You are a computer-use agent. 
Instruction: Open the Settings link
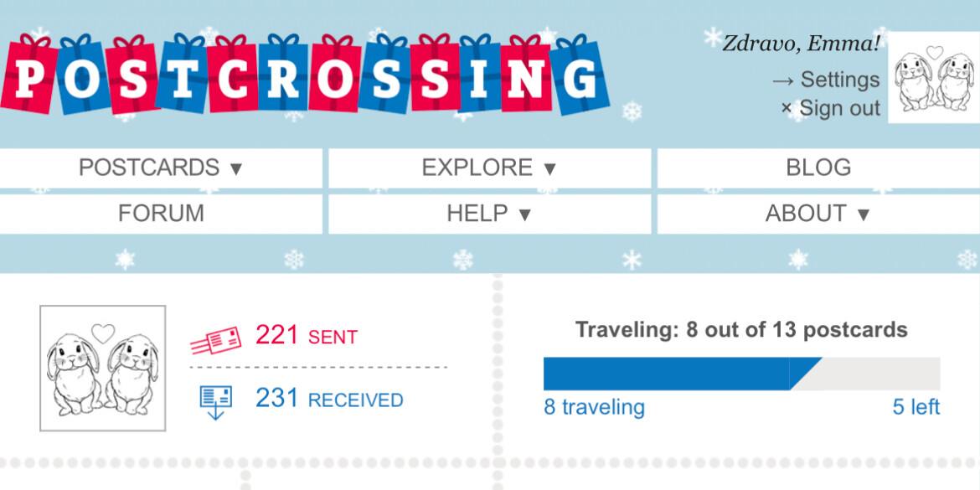(840, 80)
